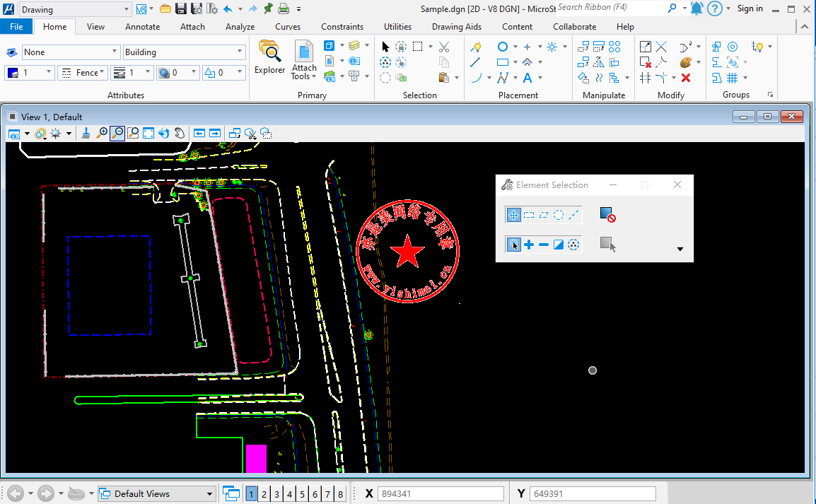This screenshot has width=816, height=504.
Task: Select Invert mode in Element Selection
Action: pos(559,245)
